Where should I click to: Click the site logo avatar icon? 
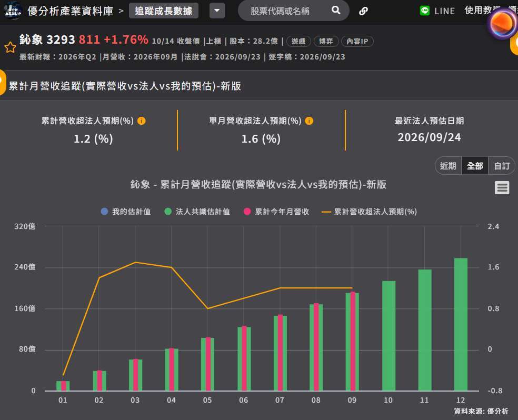click(x=13, y=10)
